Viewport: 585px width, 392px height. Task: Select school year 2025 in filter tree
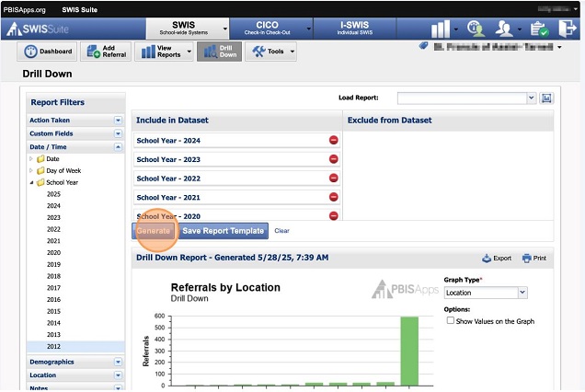pyautogui.click(x=53, y=194)
